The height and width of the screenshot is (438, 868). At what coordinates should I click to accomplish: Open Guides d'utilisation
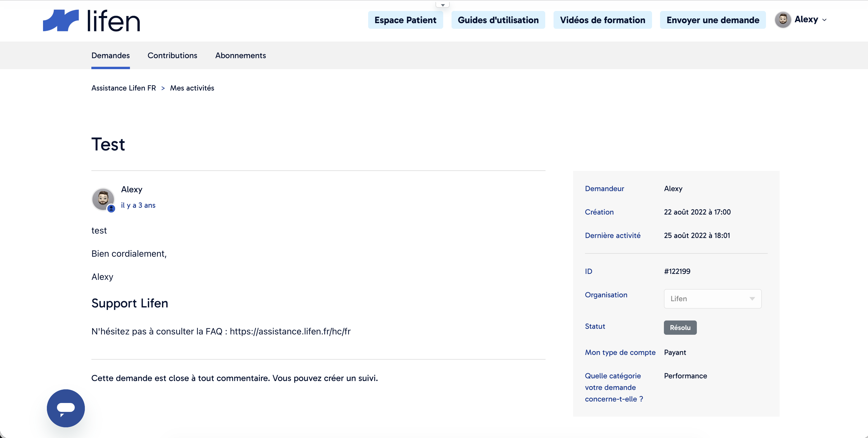tap(498, 20)
